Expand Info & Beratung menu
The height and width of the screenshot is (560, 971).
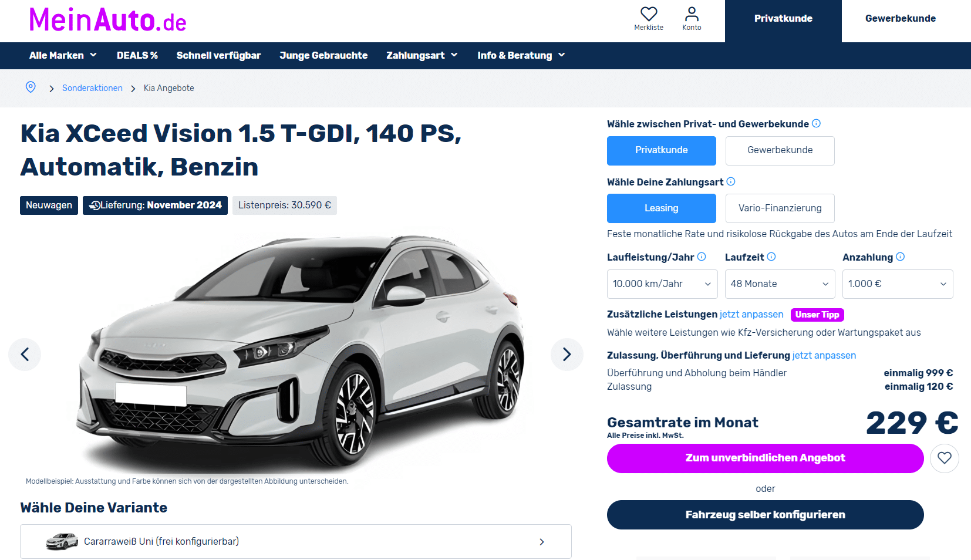tap(521, 55)
